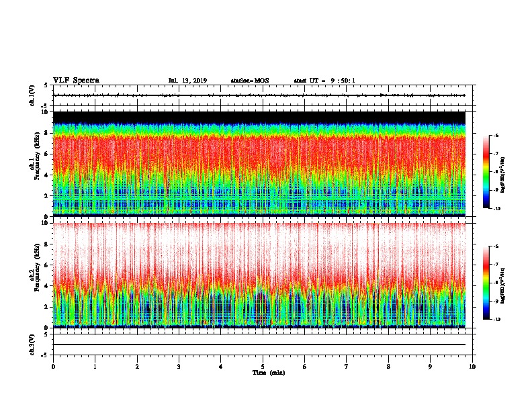The width and height of the screenshot is (532, 411).
Task: Click the "ch.2 Frequency (kHz)" axis label
Action: (35, 267)
